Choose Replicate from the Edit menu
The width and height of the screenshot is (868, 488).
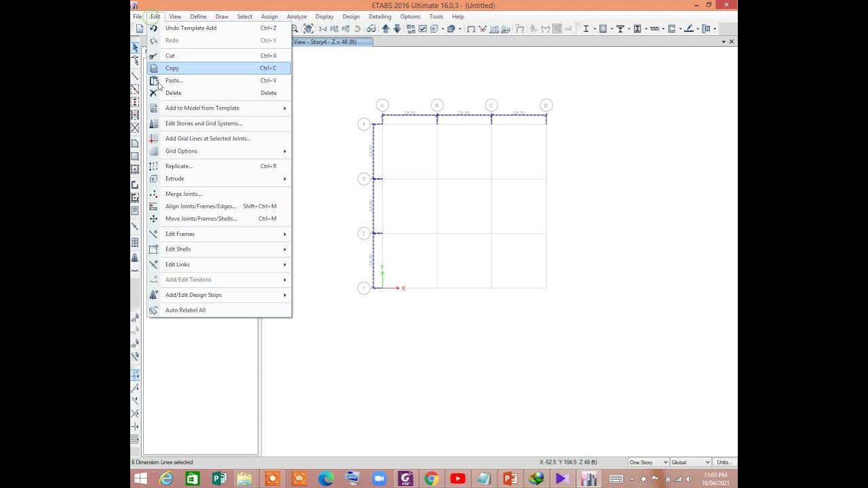pyautogui.click(x=219, y=166)
